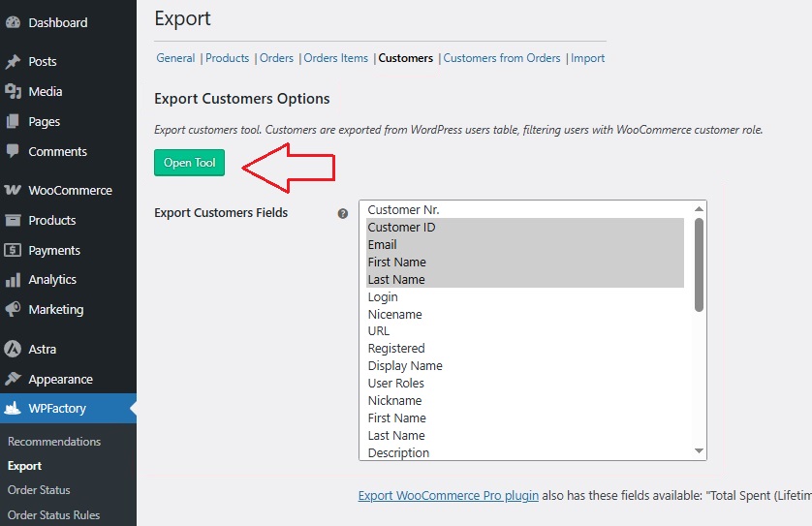Select URL field option
812x526 pixels.
[525, 331]
